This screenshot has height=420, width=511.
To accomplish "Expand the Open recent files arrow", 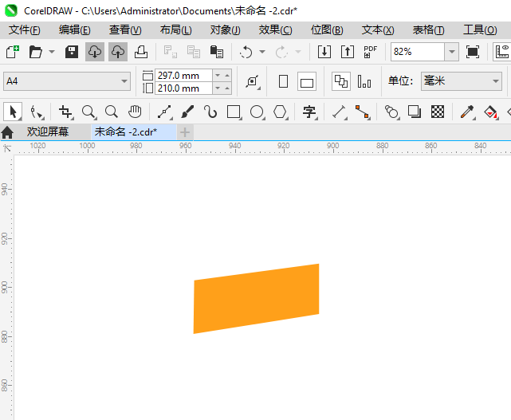I will click(x=52, y=52).
